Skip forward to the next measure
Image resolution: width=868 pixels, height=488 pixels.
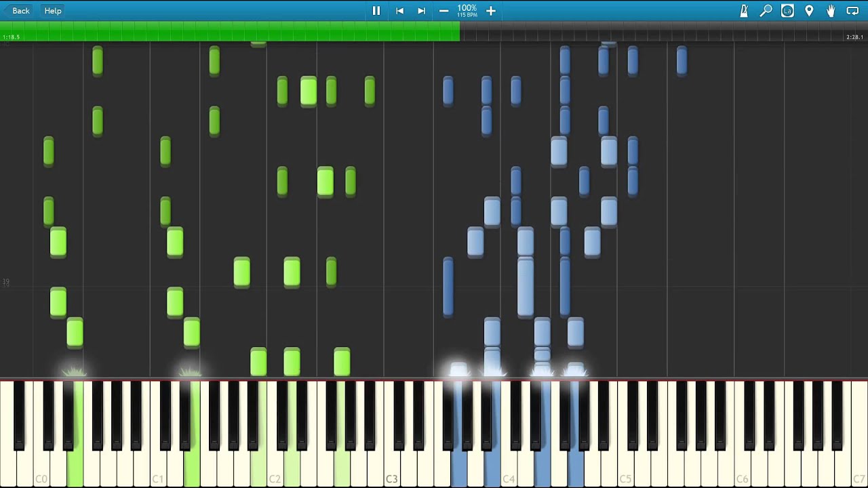click(x=421, y=11)
